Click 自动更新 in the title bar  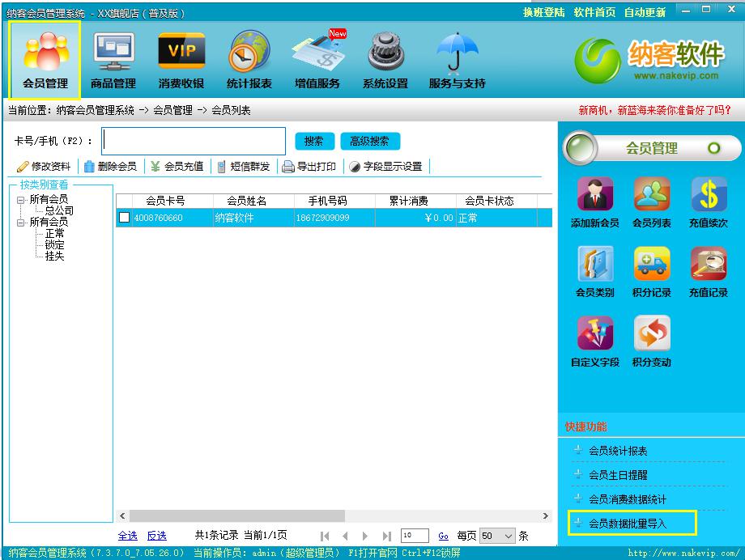point(645,12)
